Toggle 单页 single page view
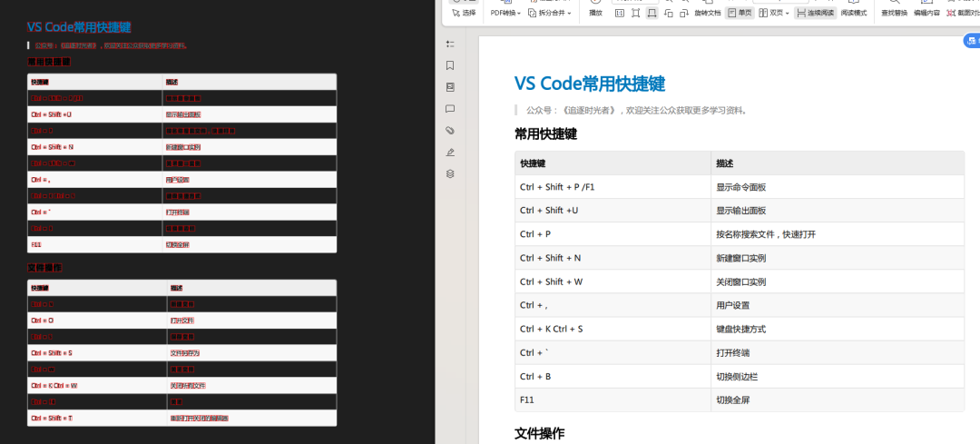The height and width of the screenshot is (444, 980). coord(740,13)
